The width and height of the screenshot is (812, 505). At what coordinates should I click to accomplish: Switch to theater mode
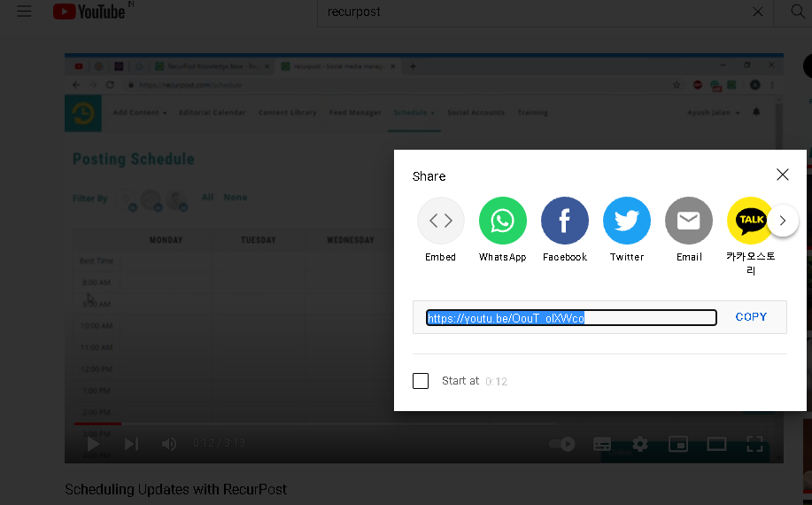[x=716, y=444]
